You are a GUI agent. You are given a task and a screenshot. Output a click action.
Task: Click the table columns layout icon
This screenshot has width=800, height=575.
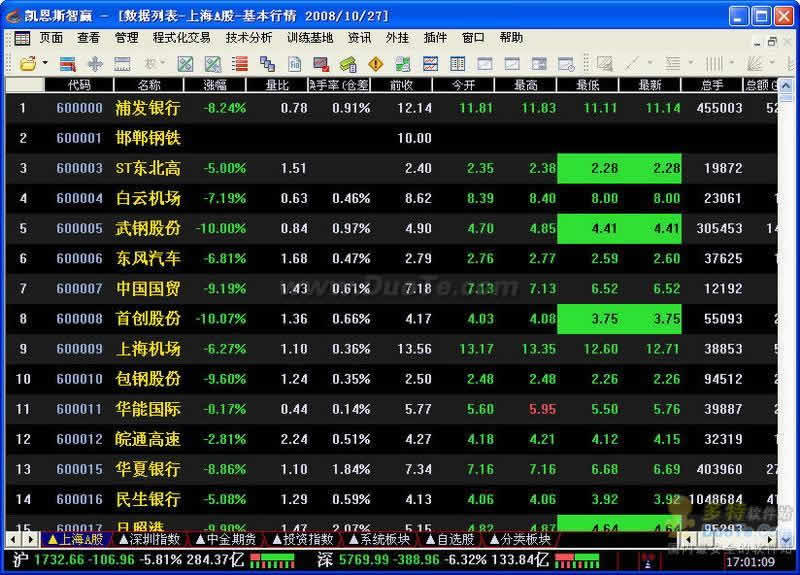[x=458, y=64]
